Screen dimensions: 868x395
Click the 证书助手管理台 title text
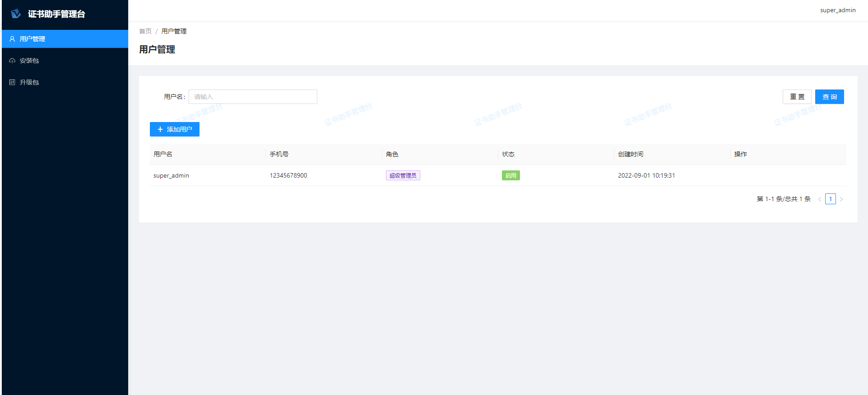(x=56, y=14)
